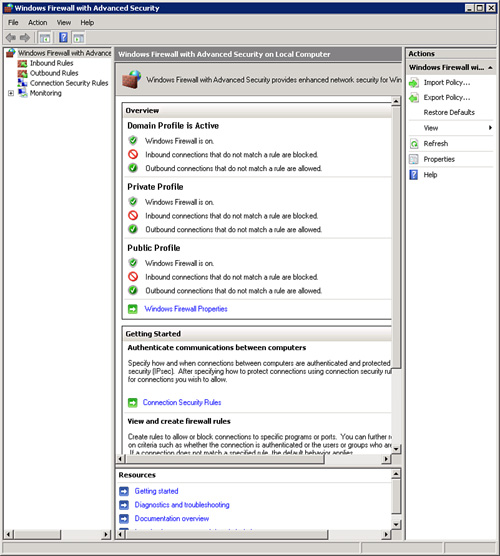
Task: Click the Refresh icon in Actions pane
Action: [x=414, y=144]
